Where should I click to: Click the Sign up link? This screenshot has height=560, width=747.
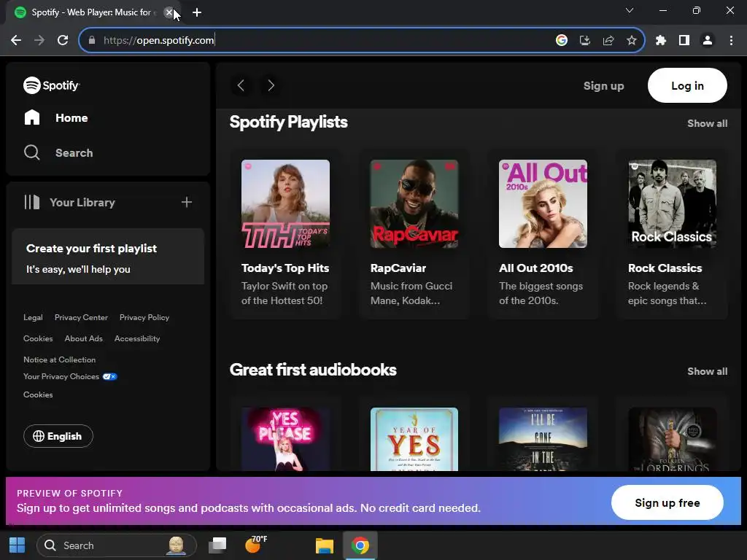tap(603, 86)
